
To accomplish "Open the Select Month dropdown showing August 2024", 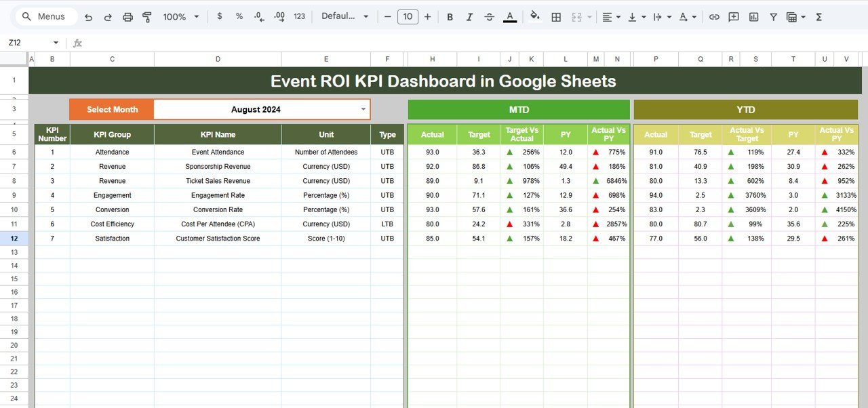I will point(363,109).
